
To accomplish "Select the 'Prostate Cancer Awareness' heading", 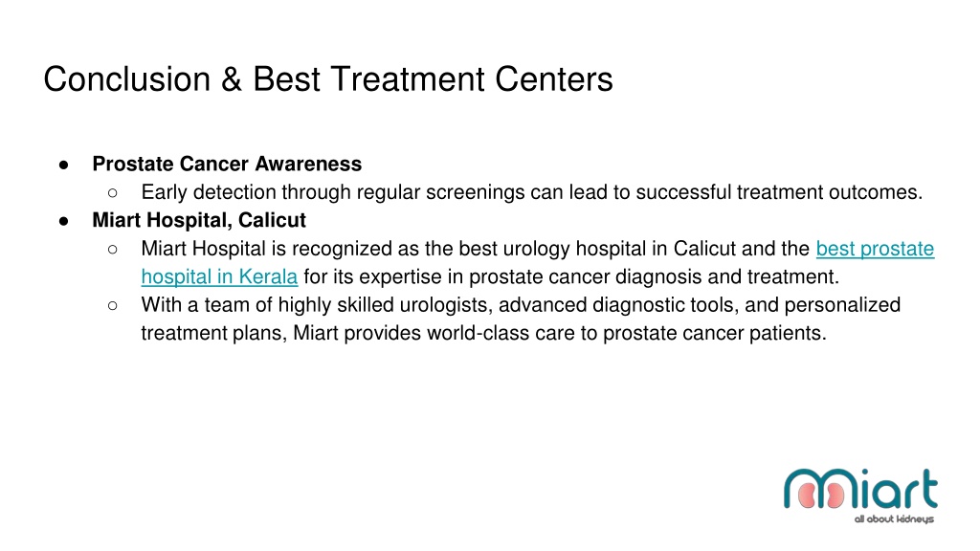I will [227, 164].
